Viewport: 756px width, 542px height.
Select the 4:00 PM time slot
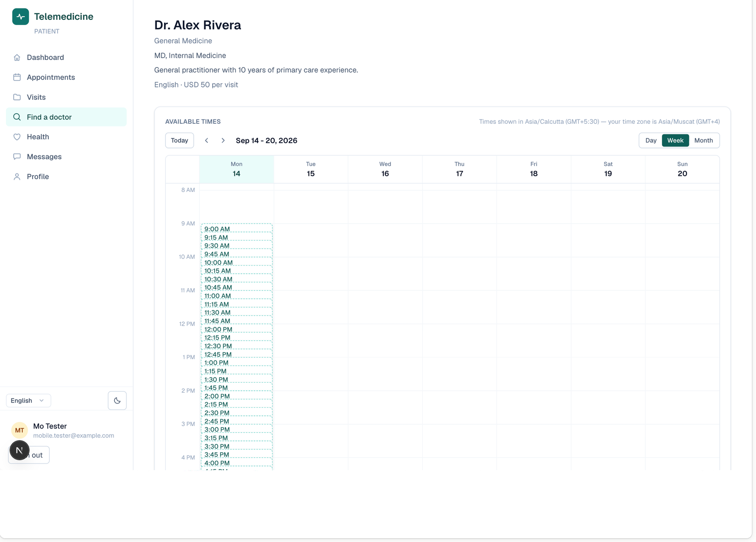pos(237,462)
